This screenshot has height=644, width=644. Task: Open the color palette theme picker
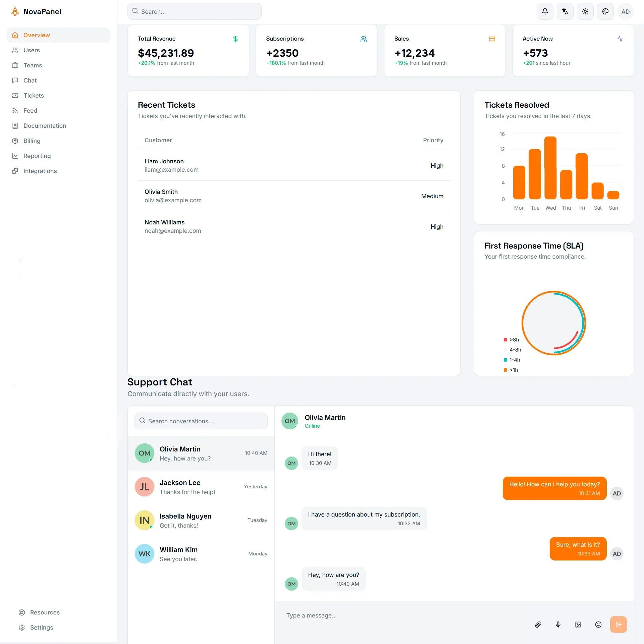click(x=605, y=11)
